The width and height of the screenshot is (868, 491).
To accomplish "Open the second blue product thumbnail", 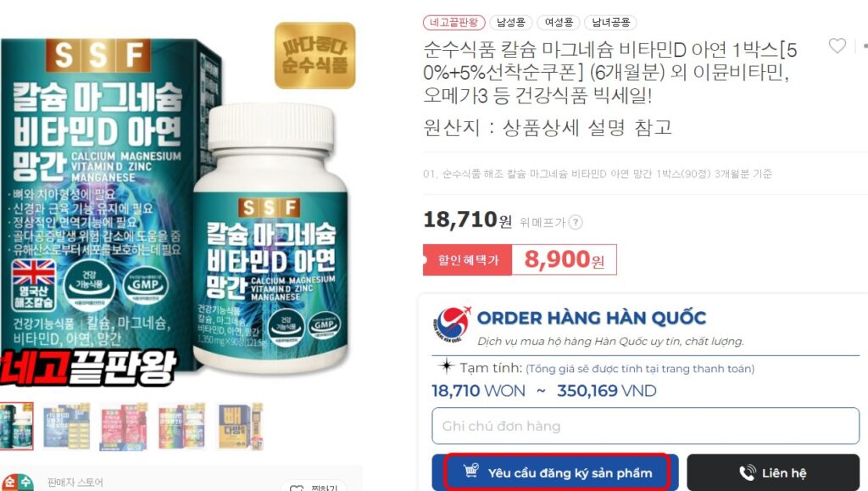I will [67, 427].
